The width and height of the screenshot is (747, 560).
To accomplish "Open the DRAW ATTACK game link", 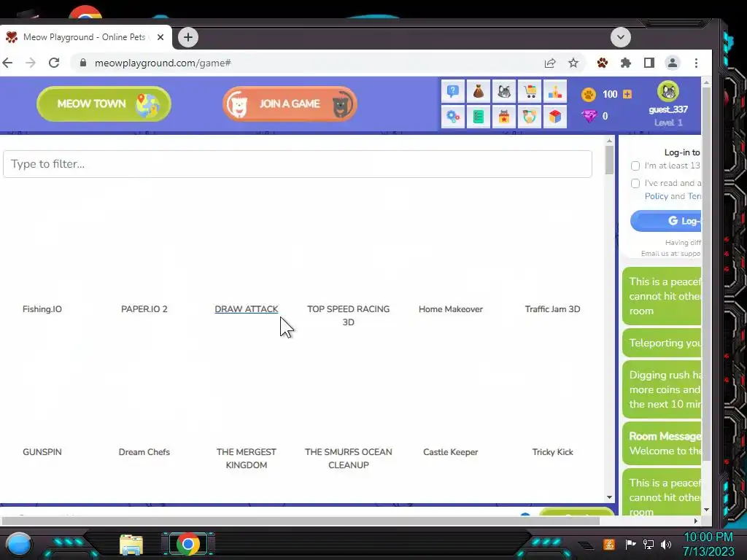I will (247, 309).
